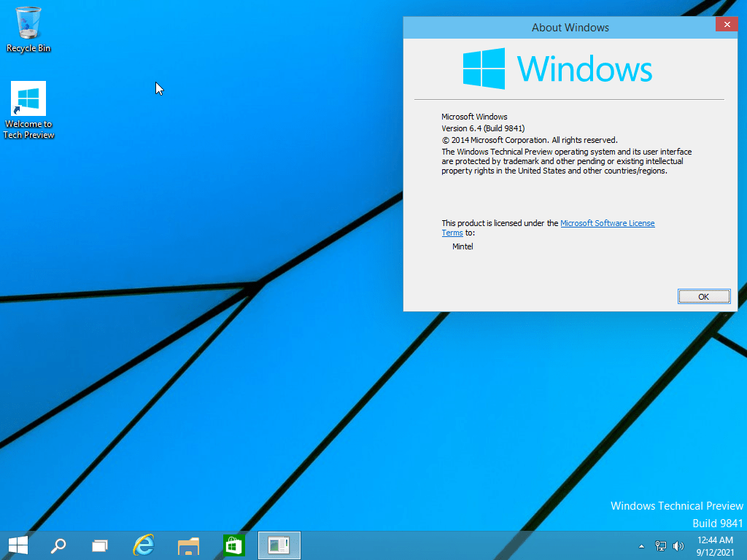Click the Search magnifier on the taskbar

[58, 545]
